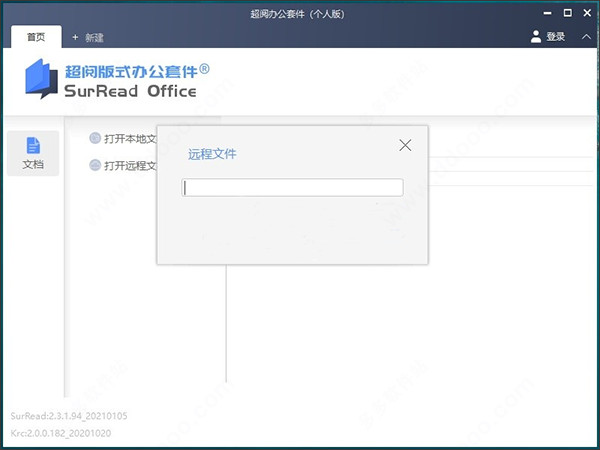
Task: Open a new tab with + 新建
Action: click(x=88, y=37)
